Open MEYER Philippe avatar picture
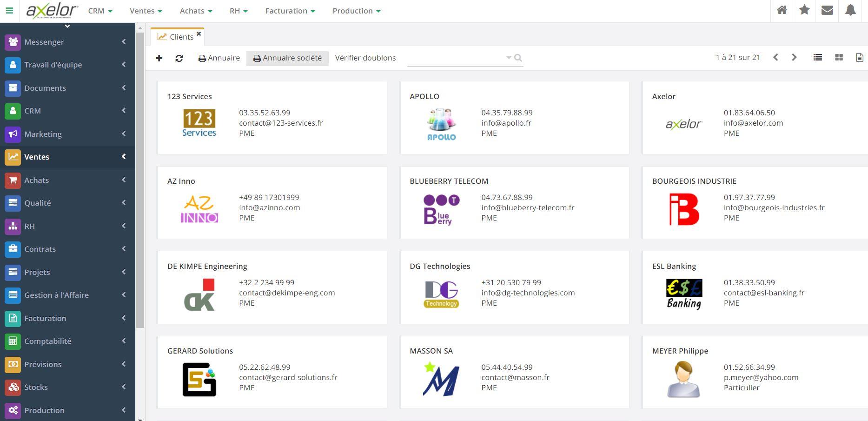 683,380
